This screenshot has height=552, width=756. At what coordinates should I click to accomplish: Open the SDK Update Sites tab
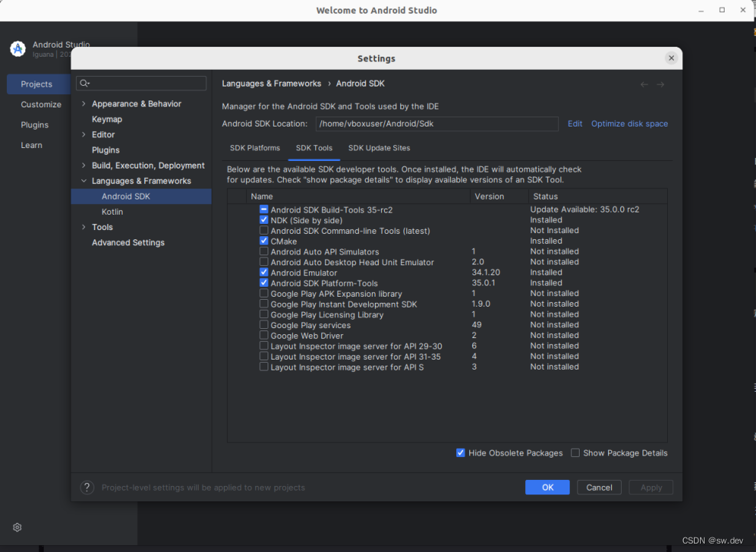[379, 148]
